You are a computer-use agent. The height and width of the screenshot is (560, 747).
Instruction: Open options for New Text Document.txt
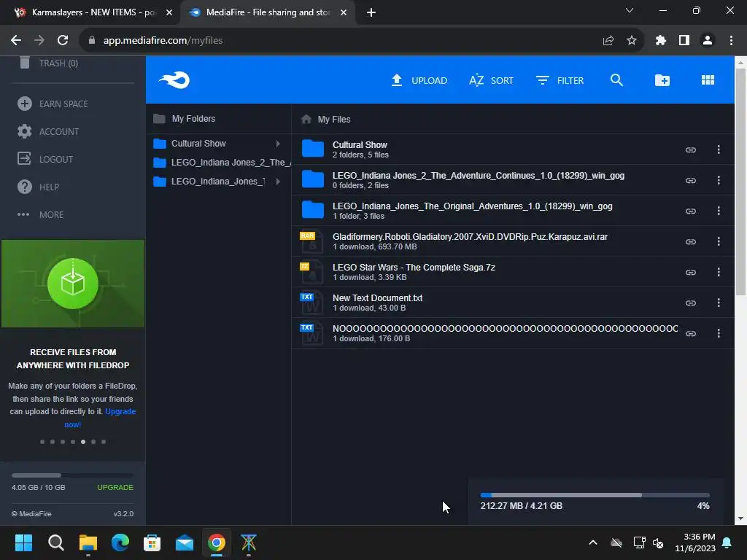[719, 303]
